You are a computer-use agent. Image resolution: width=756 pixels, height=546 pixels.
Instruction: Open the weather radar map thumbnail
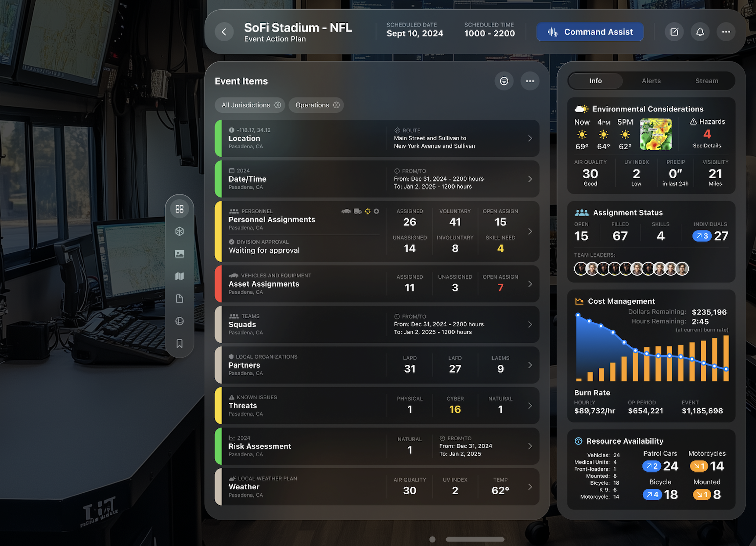(656, 134)
